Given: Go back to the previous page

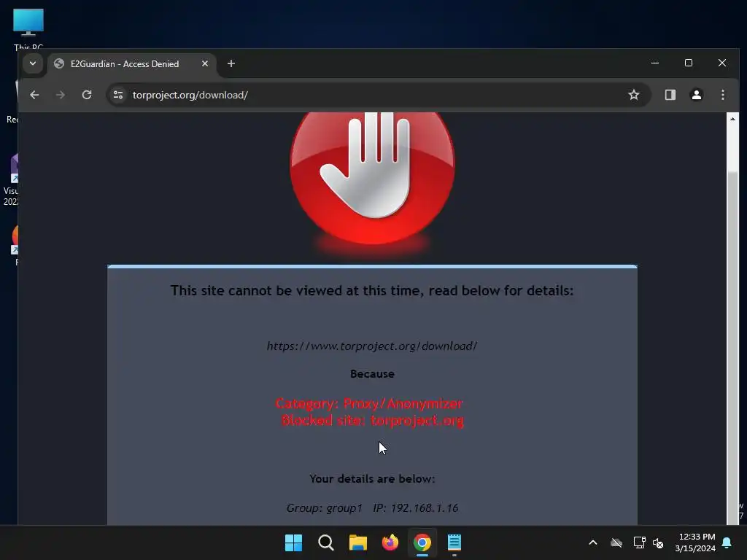Looking at the screenshot, I should 34,95.
